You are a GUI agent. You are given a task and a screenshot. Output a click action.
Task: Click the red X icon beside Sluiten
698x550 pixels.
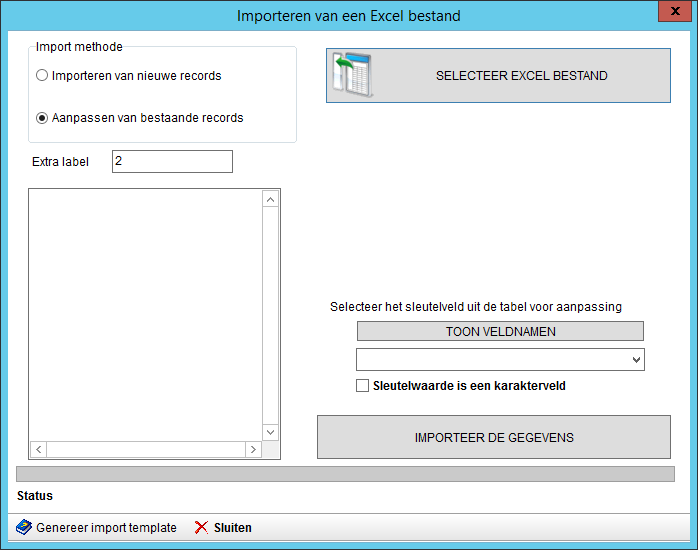click(x=201, y=527)
